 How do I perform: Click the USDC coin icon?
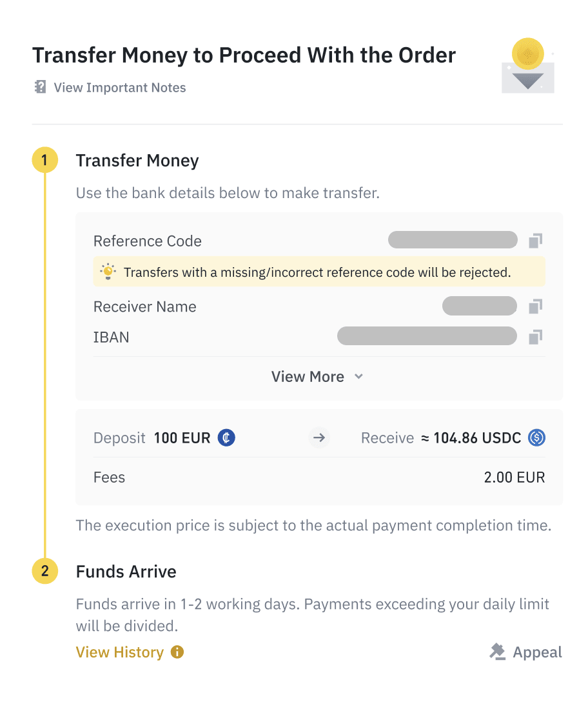[536, 438]
